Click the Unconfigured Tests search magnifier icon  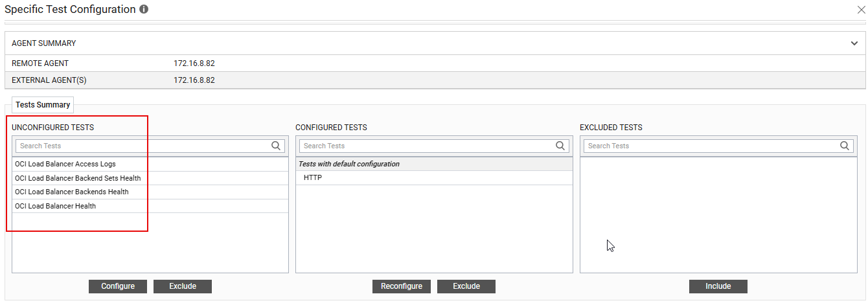pos(277,146)
